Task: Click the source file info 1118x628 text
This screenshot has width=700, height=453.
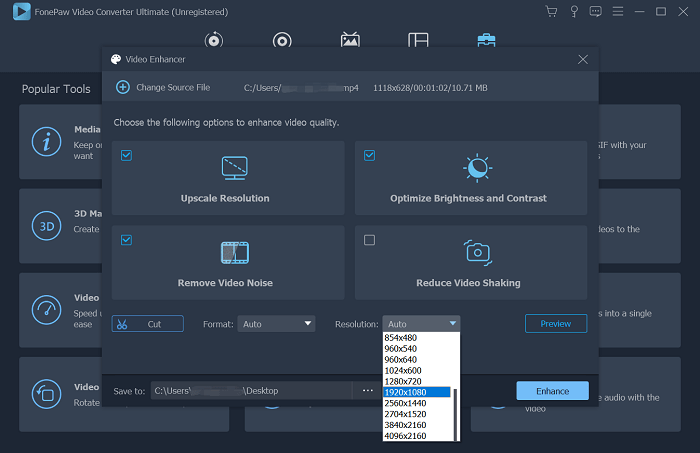Action: tap(430, 88)
